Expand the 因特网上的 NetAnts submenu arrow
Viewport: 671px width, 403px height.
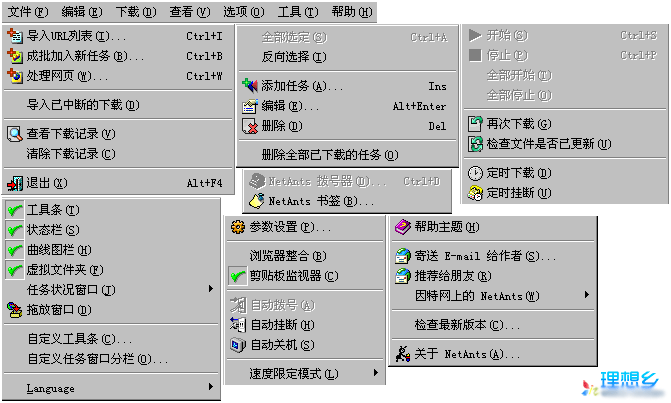tap(587, 295)
